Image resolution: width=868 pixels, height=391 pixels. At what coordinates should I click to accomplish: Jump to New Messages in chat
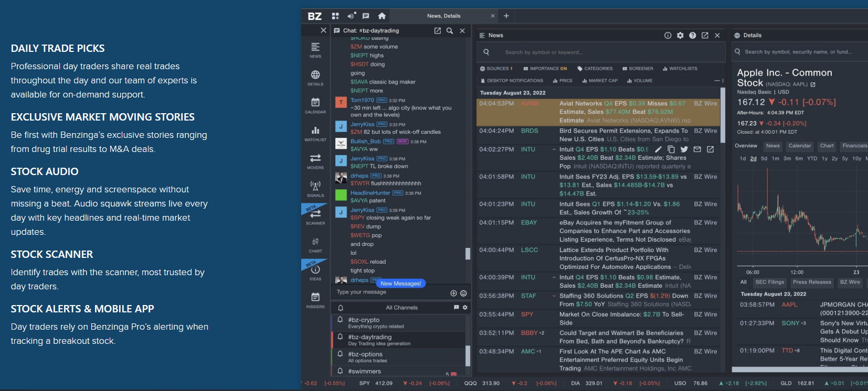point(401,284)
